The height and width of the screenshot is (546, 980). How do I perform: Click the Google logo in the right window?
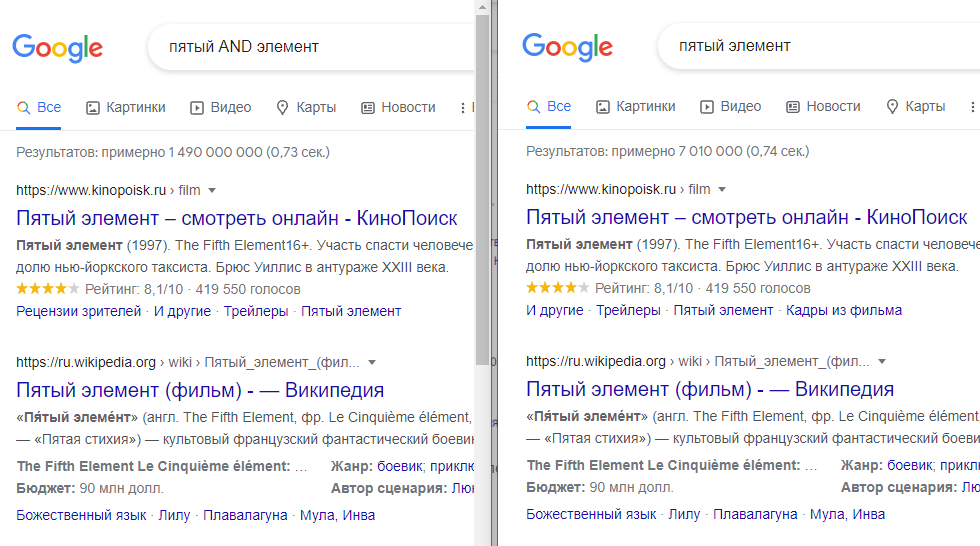[568, 47]
